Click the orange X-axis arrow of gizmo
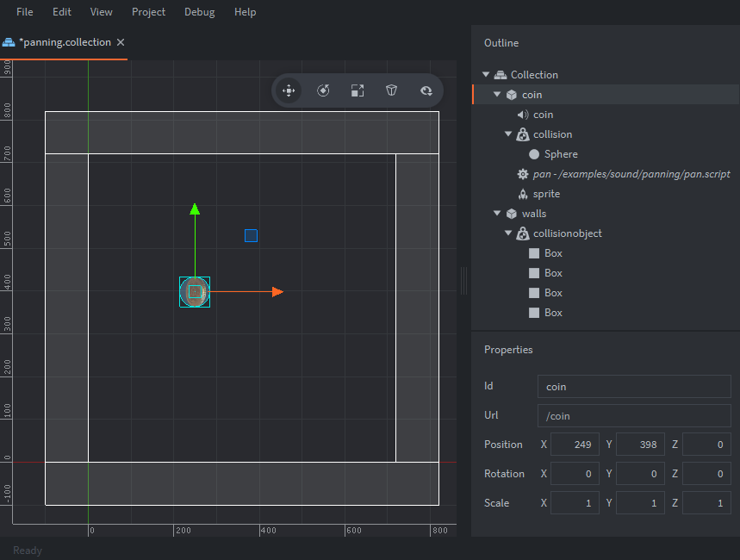This screenshot has height=560, width=740. pyautogui.click(x=277, y=292)
